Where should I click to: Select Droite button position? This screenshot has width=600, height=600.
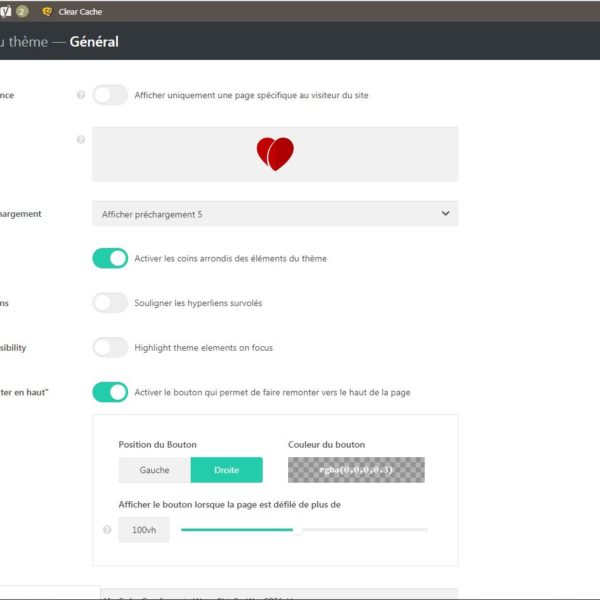[x=227, y=470]
